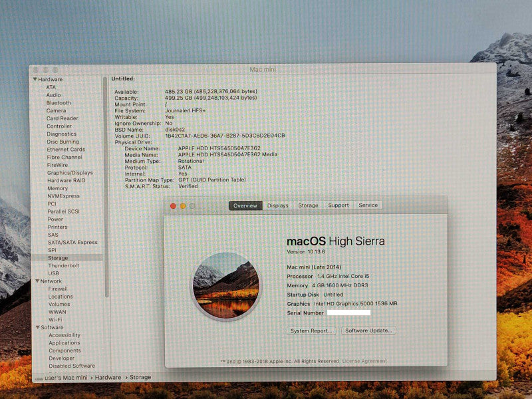
Task: Select Controller in the sidebar
Action: [59, 126]
